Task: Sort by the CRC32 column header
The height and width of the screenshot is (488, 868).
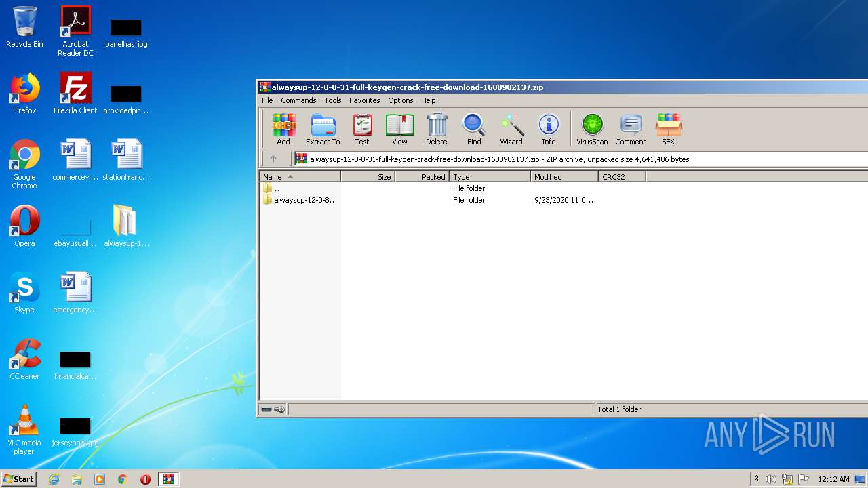Action: [622, 177]
